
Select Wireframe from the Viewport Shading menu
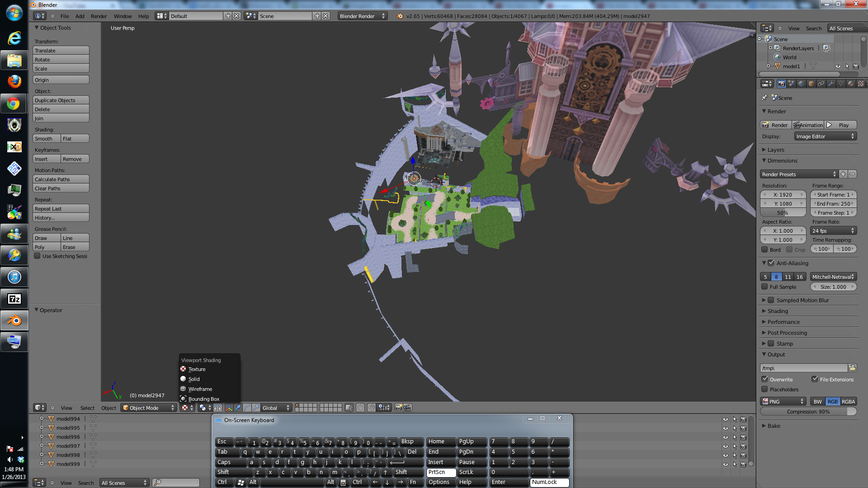[x=200, y=389]
